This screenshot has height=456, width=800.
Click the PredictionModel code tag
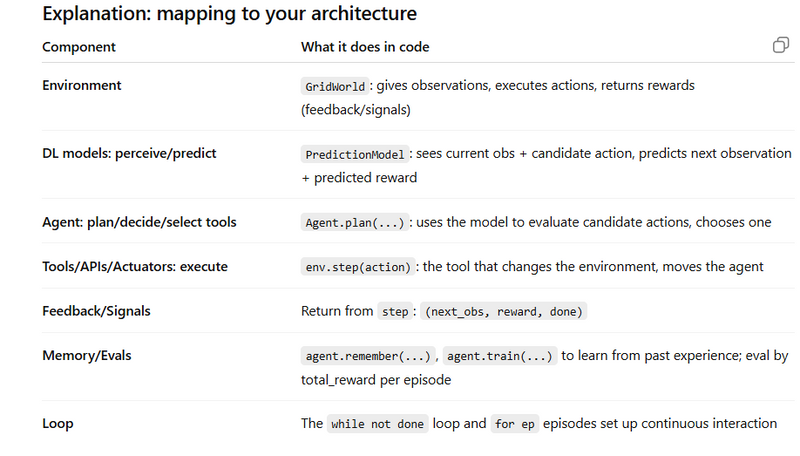[x=355, y=154]
